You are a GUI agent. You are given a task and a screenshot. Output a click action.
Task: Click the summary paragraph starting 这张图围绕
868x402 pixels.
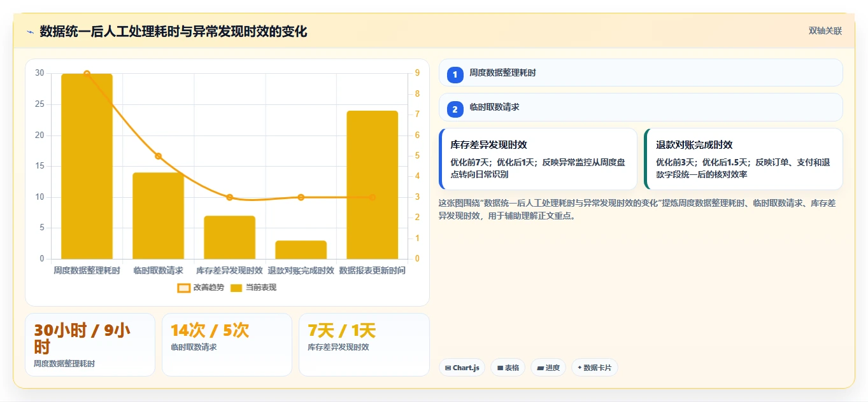tap(637, 209)
